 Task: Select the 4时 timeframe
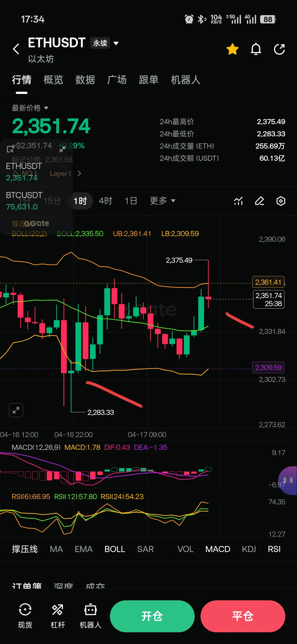coord(105,201)
